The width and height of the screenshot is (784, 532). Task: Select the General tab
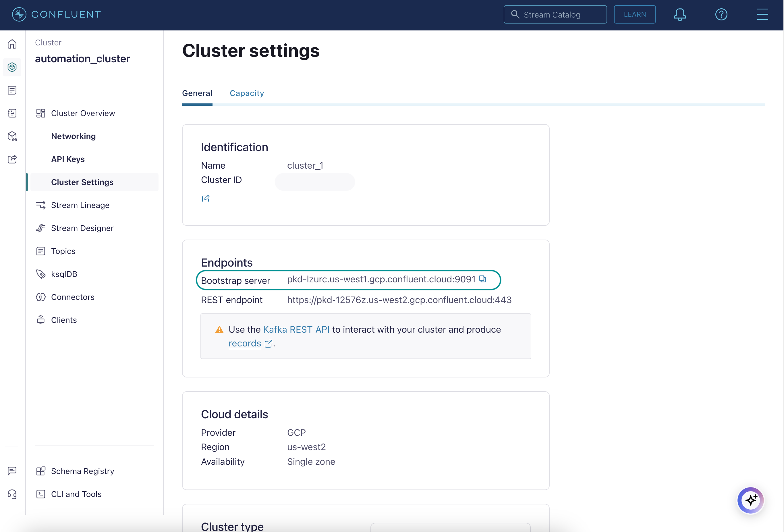pos(197,93)
